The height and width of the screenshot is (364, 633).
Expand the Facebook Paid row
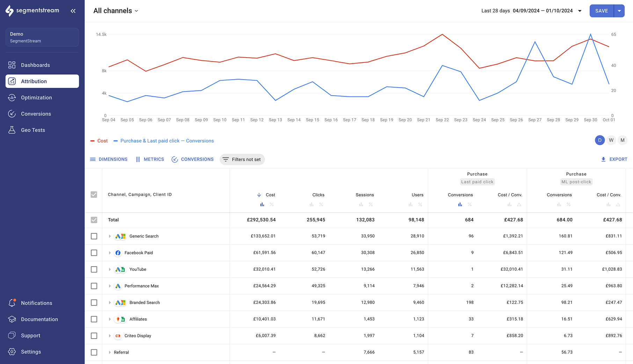point(110,253)
